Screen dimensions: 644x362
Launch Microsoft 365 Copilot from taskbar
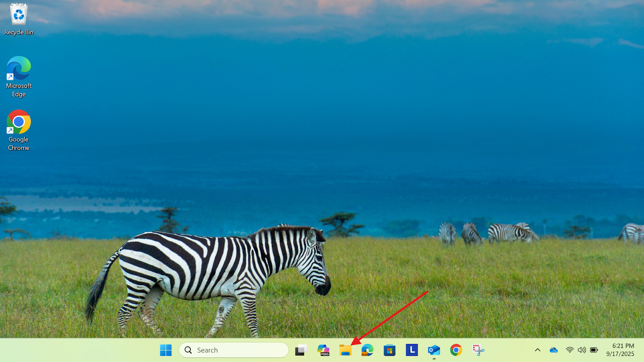pos(323,350)
